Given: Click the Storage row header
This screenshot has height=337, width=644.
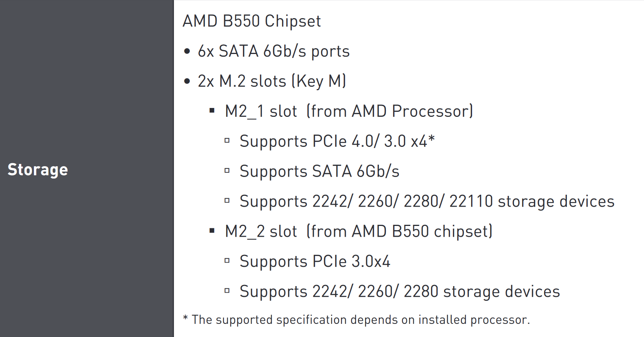Looking at the screenshot, I should (x=38, y=170).
